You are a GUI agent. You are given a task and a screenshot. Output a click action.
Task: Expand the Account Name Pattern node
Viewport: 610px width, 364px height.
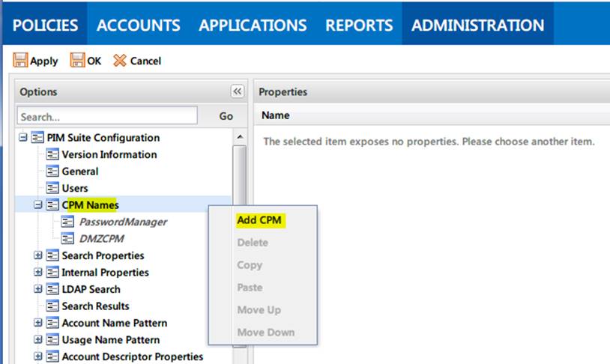point(37,323)
